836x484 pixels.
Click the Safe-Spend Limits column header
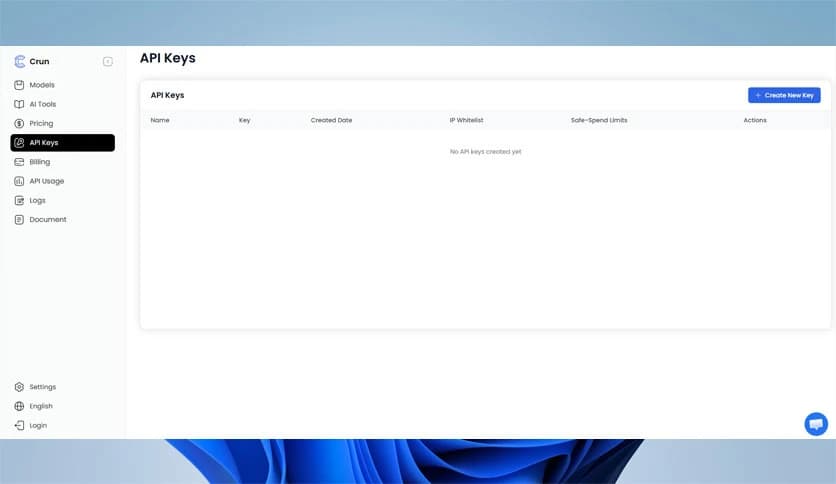tap(599, 120)
